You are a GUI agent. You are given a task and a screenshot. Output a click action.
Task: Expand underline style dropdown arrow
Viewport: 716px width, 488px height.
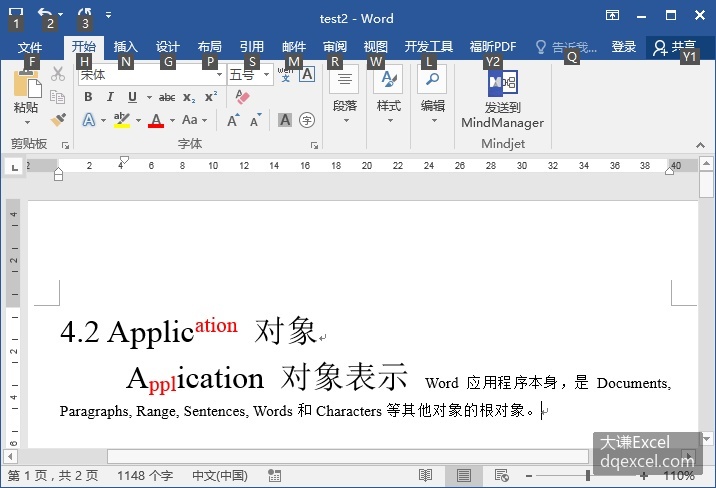click(149, 97)
